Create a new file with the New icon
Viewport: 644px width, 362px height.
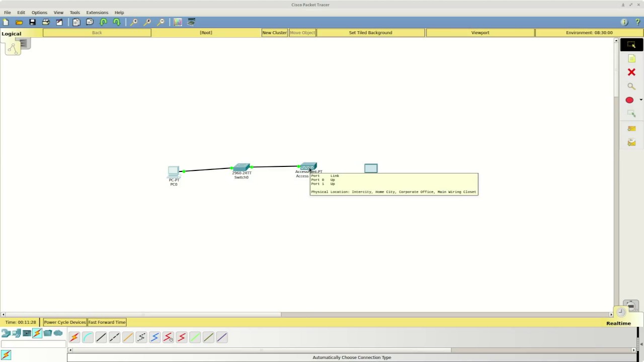pyautogui.click(x=6, y=22)
